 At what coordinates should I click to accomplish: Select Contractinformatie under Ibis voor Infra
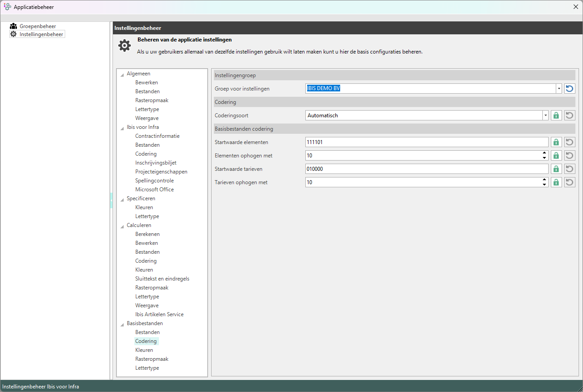[x=157, y=136]
